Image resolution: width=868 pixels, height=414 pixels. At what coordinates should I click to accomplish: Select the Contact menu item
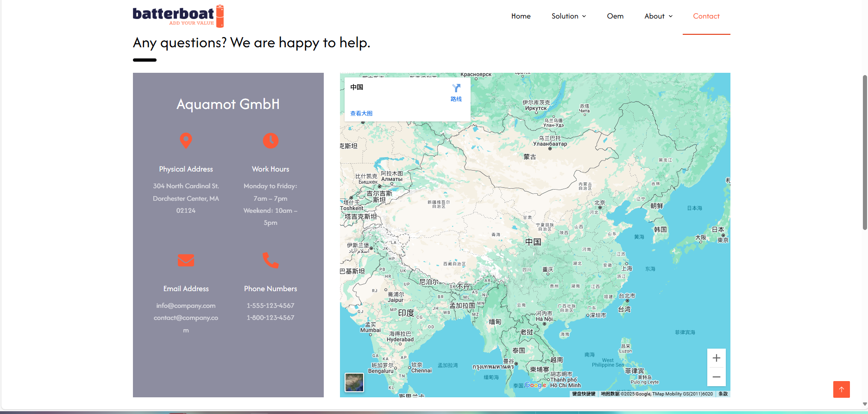coord(706,16)
